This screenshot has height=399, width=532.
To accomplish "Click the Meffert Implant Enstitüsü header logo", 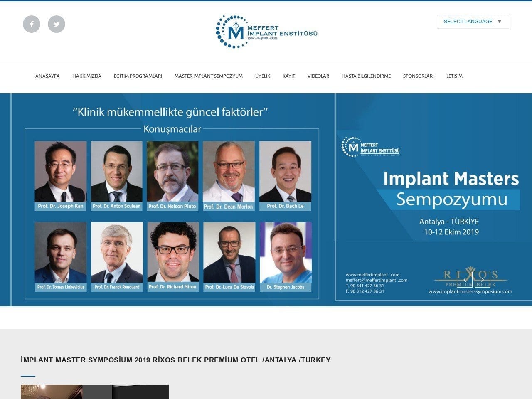I will pos(266,32).
